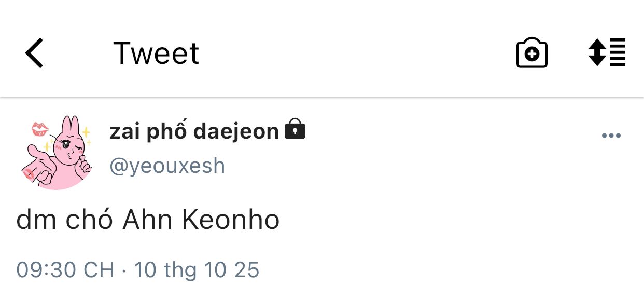Tap the plus sign inside the camera
The width and height of the screenshot is (644, 298).
(x=532, y=55)
